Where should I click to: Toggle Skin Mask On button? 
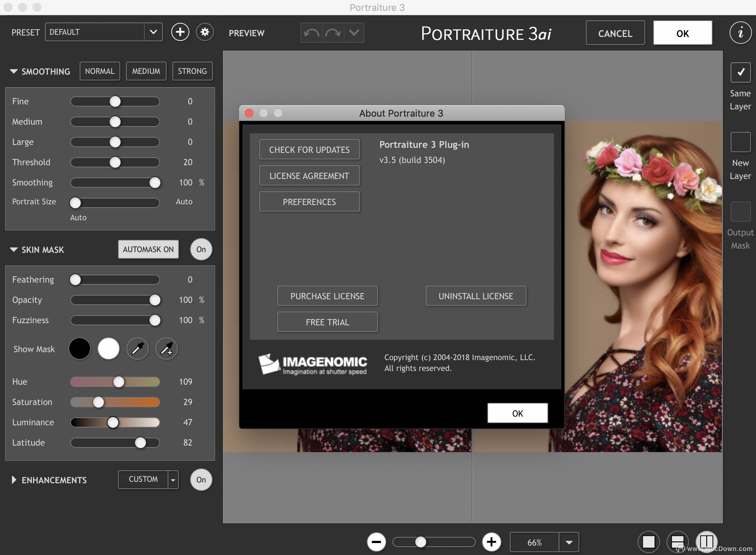201,249
